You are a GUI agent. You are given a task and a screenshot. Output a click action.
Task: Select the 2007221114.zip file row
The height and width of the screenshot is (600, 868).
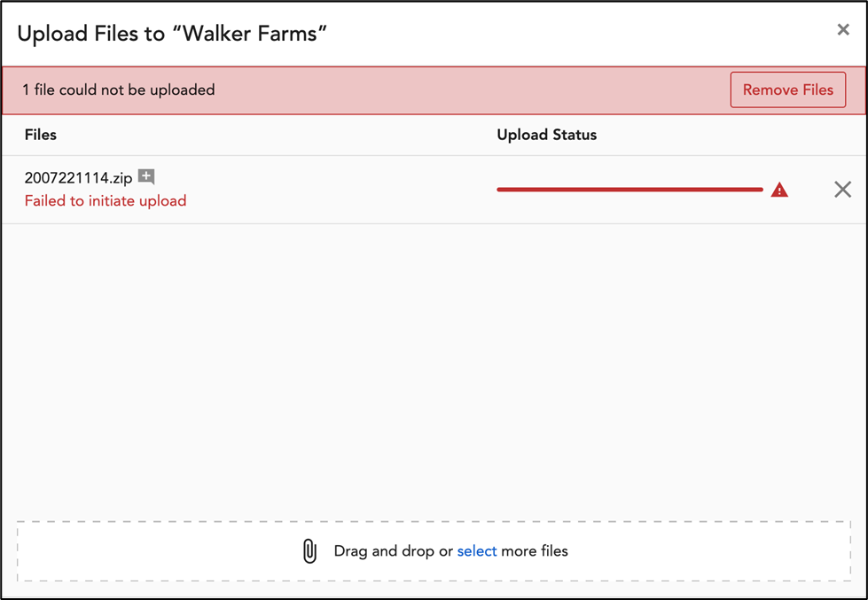[x=434, y=190]
